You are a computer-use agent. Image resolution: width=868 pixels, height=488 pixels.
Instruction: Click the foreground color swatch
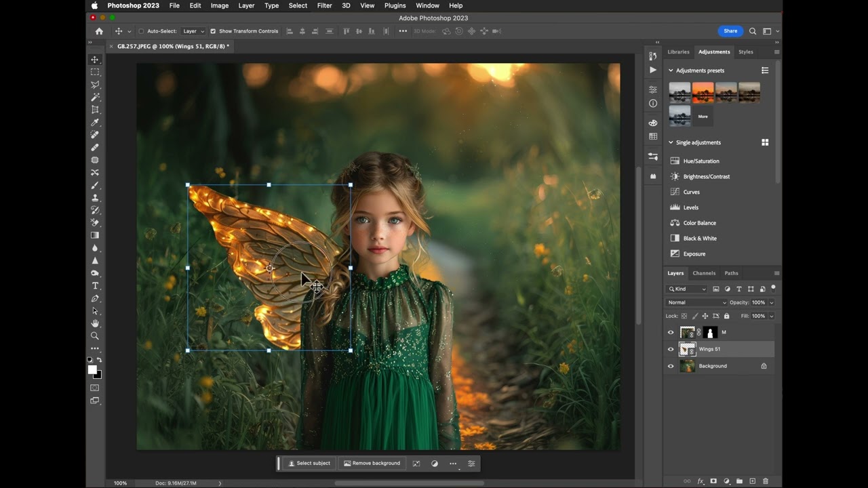(92, 369)
